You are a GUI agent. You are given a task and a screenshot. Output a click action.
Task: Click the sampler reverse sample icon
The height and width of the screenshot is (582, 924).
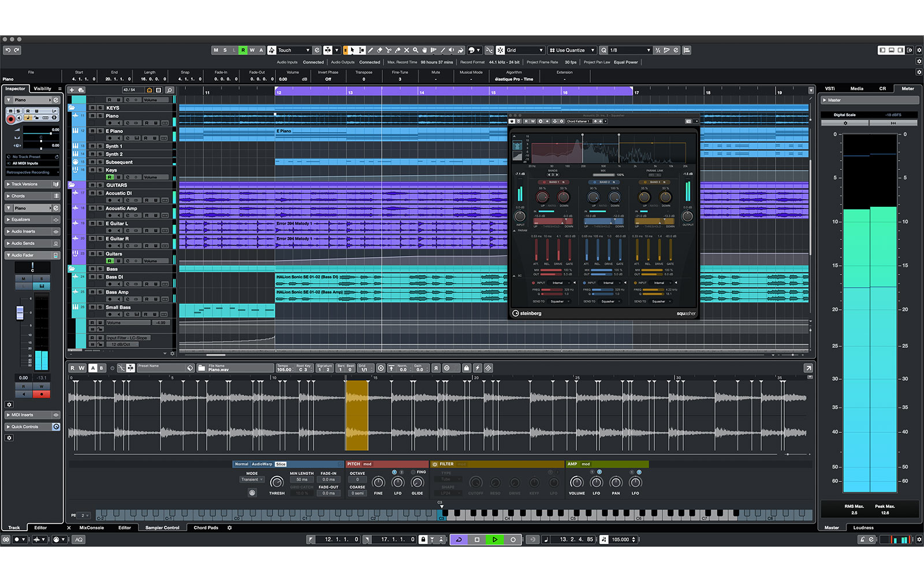[436, 368]
